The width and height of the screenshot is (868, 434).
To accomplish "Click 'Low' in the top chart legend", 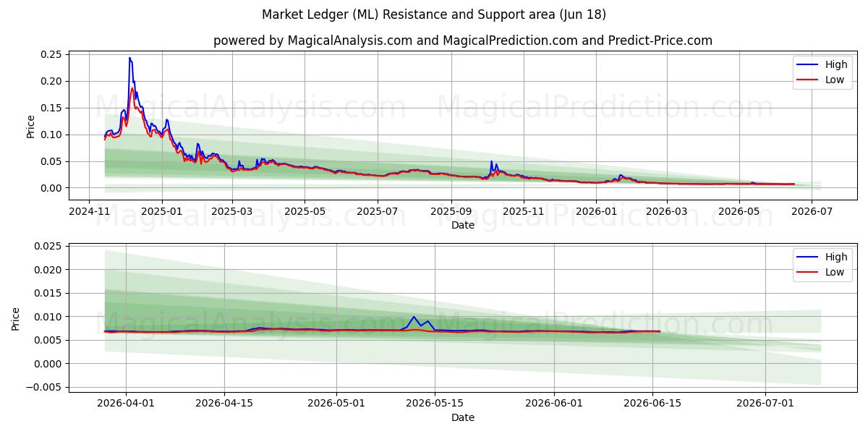I will tap(835, 80).
